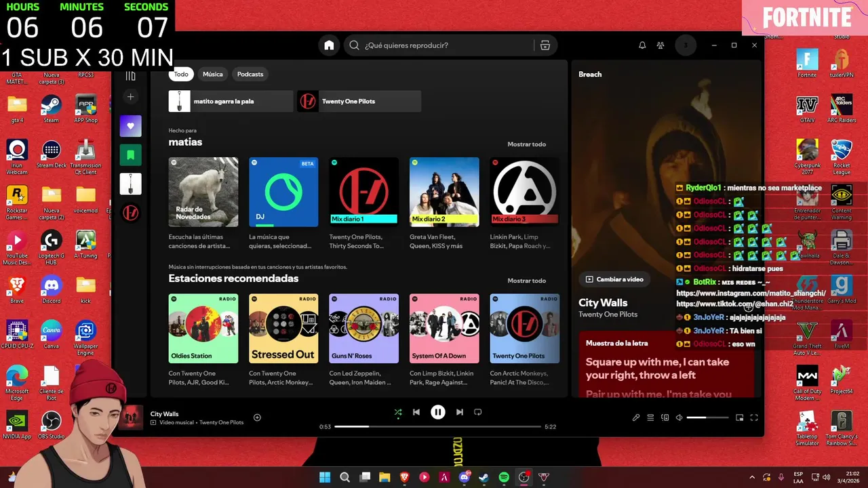Open the City Walls title in now playing panel

click(x=603, y=303)
